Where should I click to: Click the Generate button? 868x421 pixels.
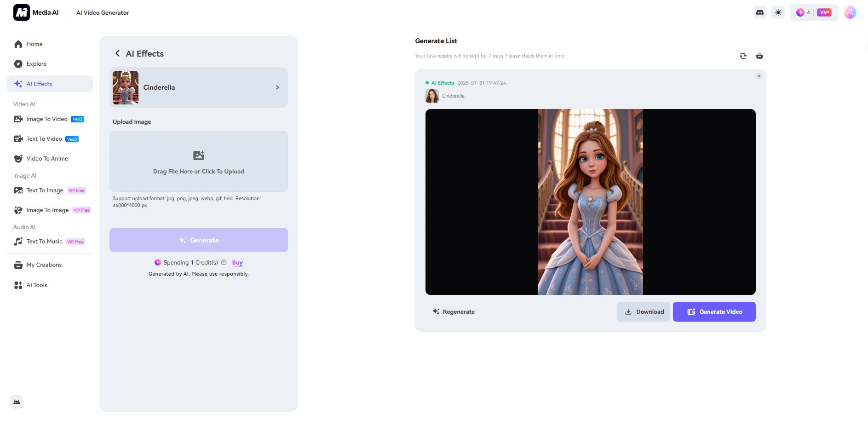coord(199,240)
